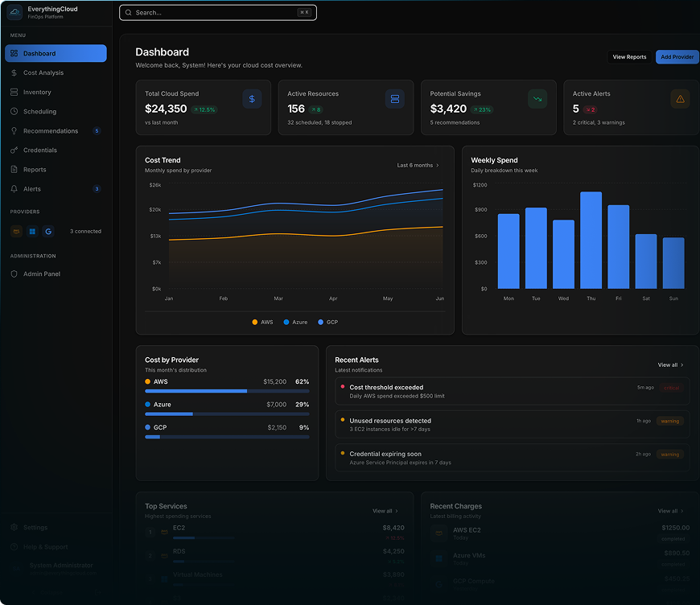
Task: Open the AWS provider icon in sidebar
Action: (x=16, y=232)
